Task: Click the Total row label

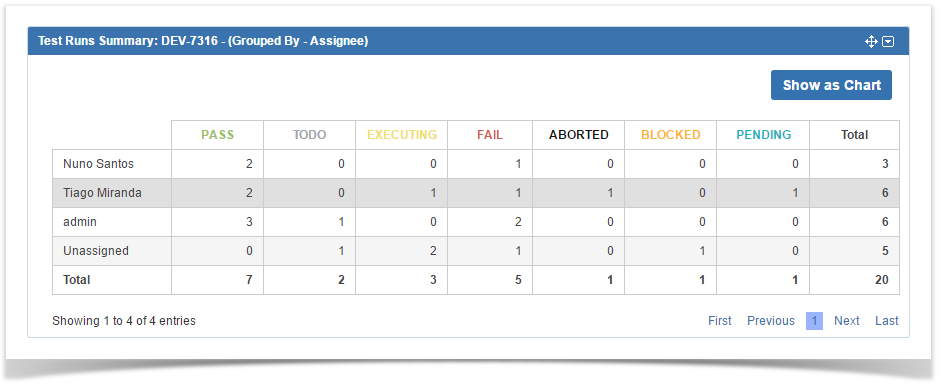Action: tap(77, 280)
